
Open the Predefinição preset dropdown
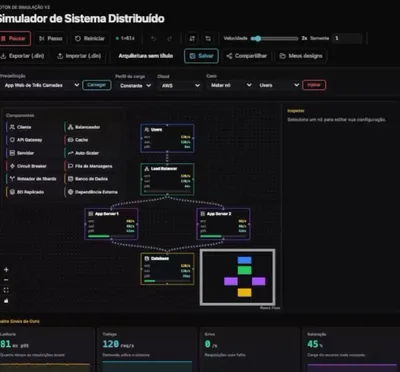pyautogui.click(x=40, y=85)
